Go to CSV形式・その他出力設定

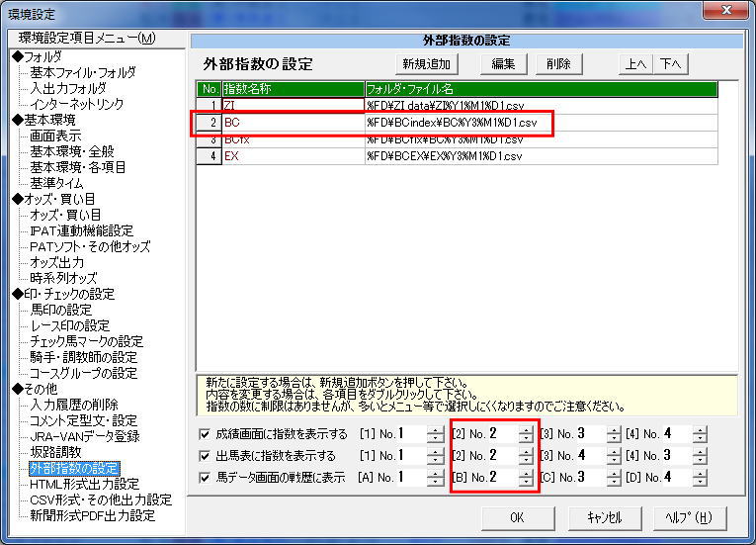pos(91,500)
